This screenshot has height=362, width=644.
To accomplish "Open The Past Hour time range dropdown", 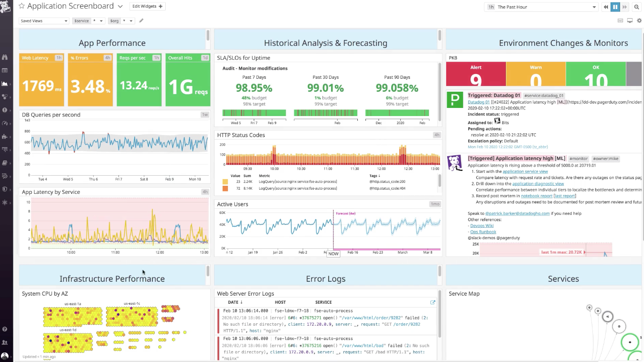I will [541, 7].
